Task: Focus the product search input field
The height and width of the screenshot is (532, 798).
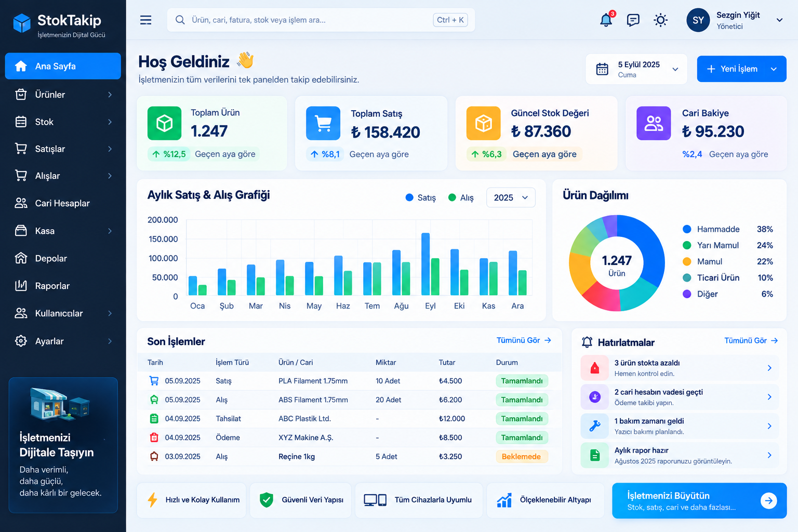Action: (x=321, y=20)
